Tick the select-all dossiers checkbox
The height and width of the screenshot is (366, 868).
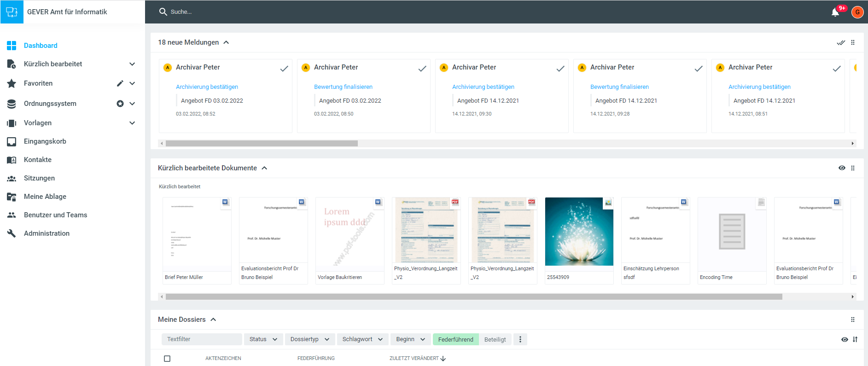[167, 358]
